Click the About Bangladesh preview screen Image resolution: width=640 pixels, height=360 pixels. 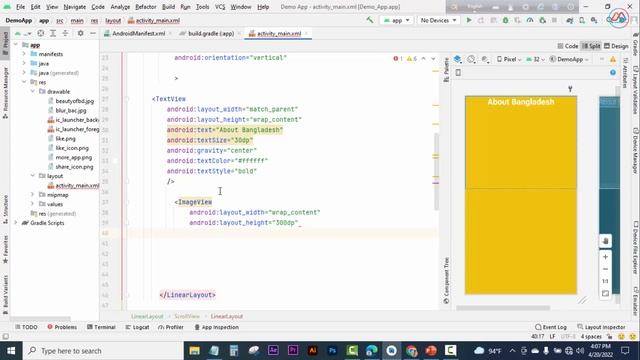click(521, 195)
